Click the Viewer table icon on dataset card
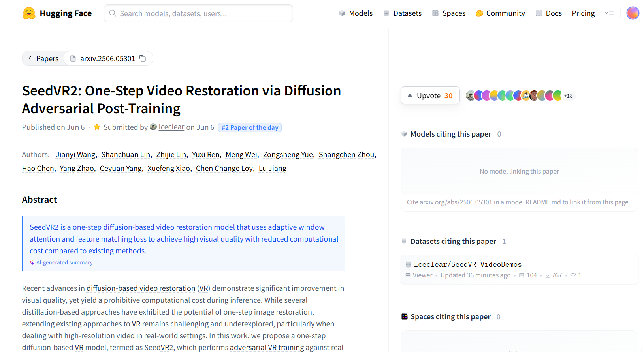This screenshot has height=352, width=644. point(408,275)
